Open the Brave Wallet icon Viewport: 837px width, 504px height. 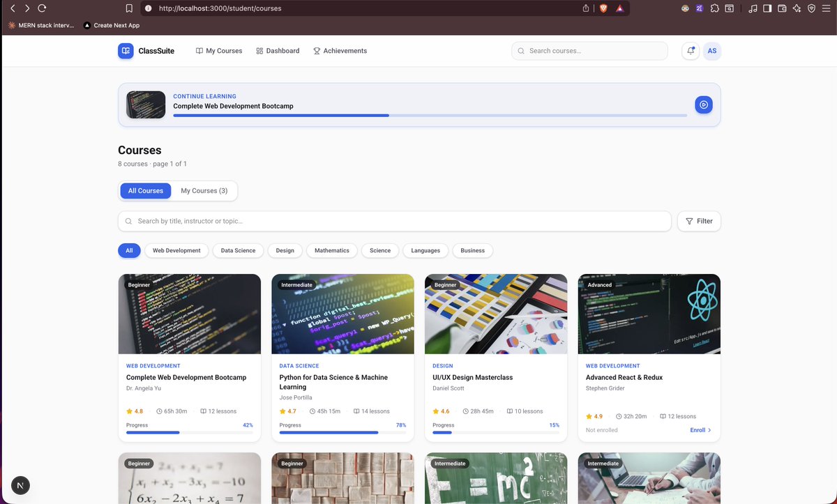click(x=782, y=8)
